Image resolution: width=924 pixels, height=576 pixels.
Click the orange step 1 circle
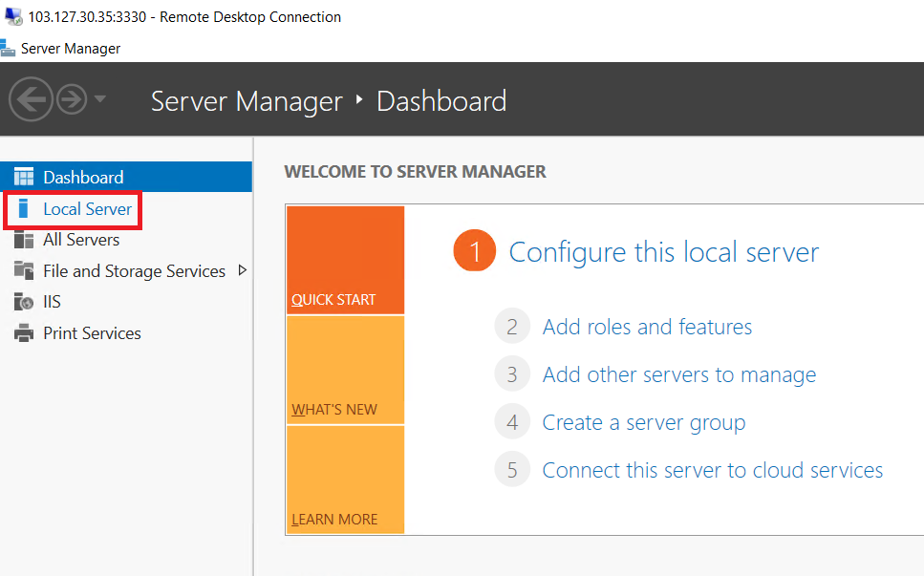(474, 250)
